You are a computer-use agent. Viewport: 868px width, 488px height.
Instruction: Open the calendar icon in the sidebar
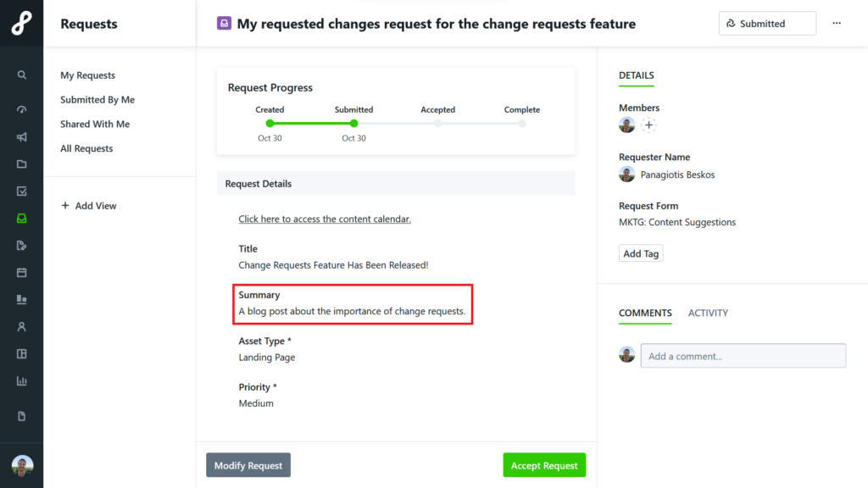point(21,272)
